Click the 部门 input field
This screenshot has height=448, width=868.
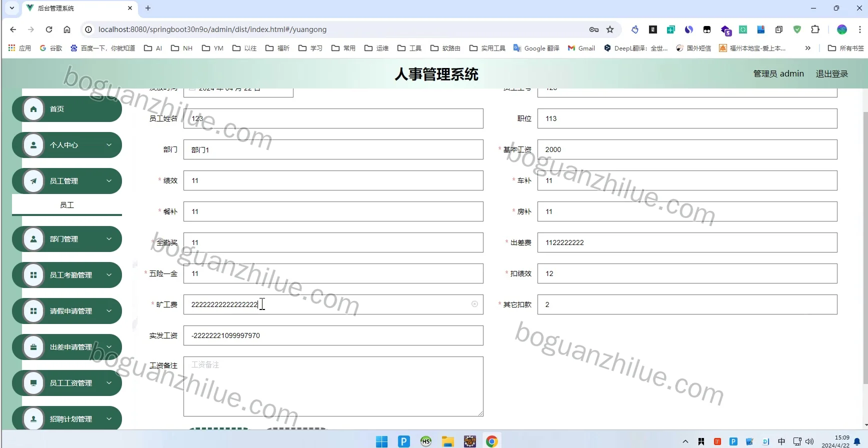[x=333, y=149]
